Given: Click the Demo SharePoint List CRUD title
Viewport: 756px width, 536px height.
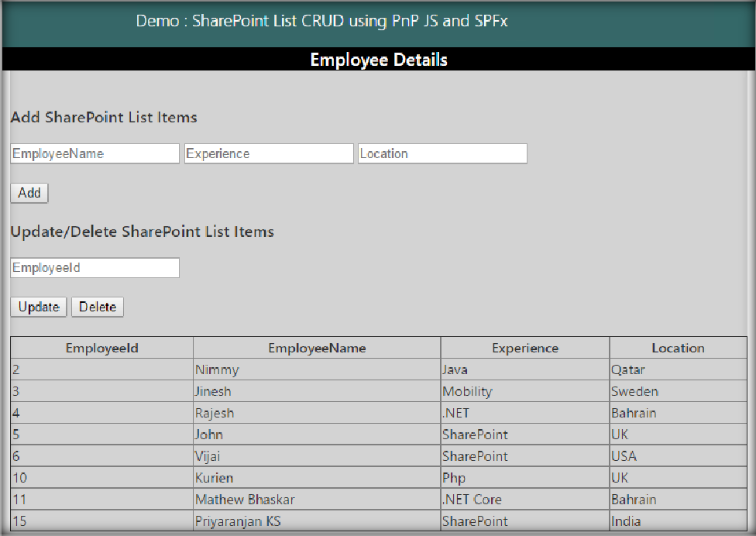Looking at the screenshot, I should tap(321, 21).
